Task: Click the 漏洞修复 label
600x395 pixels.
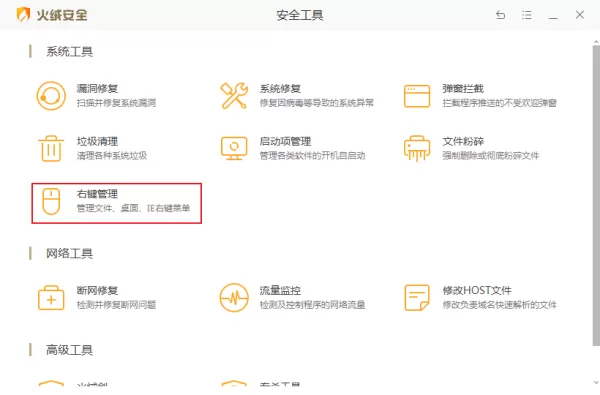Action: (97, 88)
